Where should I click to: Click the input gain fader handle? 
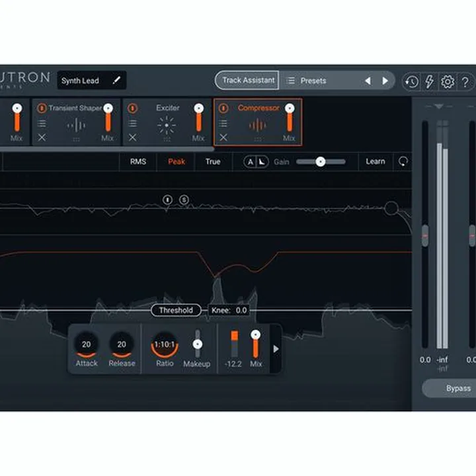pos(425,235)
